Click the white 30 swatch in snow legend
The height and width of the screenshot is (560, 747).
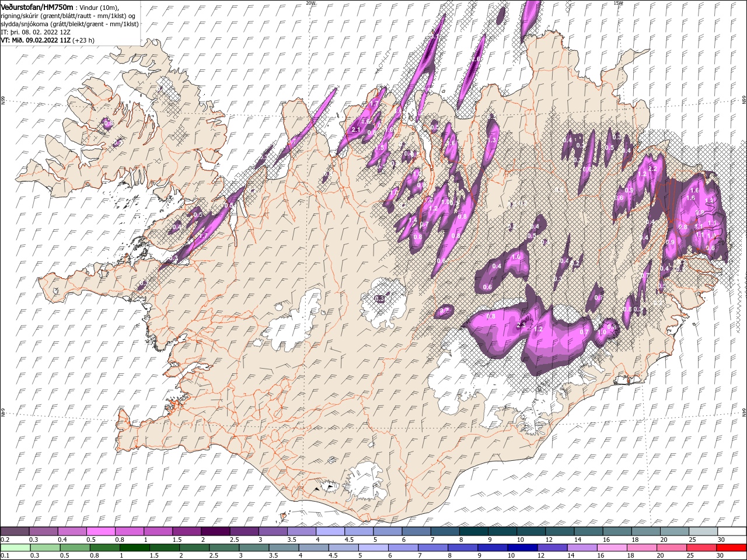(x=732, y=531)
